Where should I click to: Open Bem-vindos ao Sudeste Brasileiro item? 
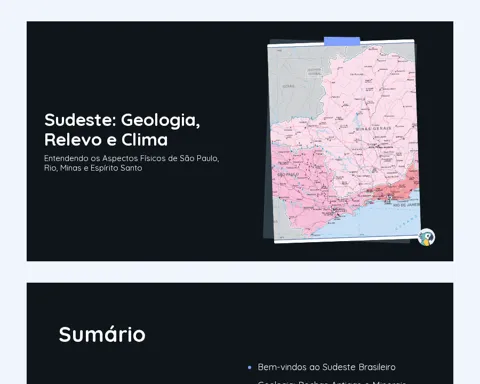[x=327, y=367]
